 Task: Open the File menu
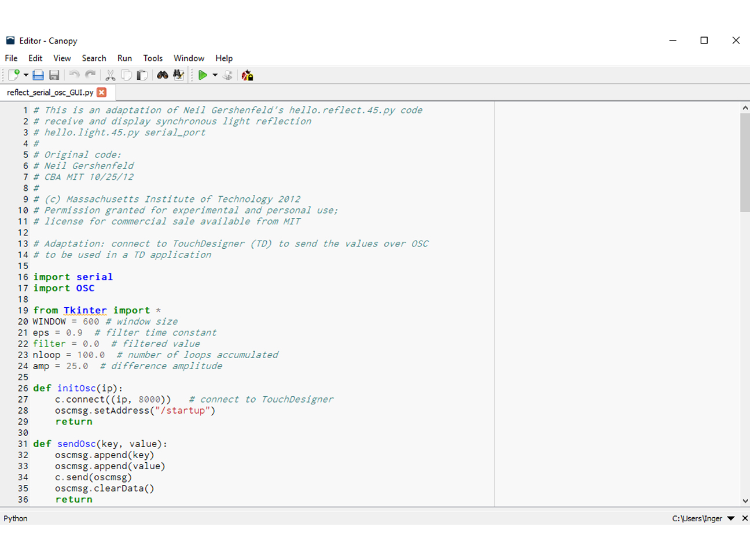tap(11, 58)
